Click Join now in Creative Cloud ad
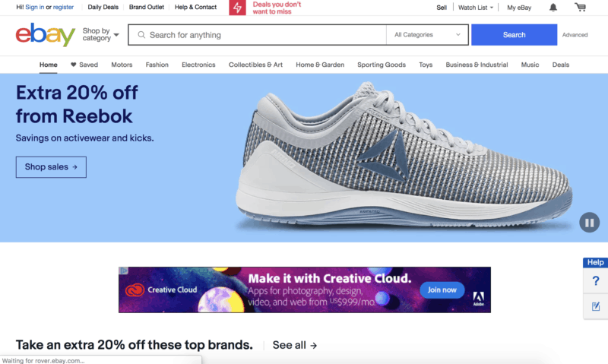The image size is (608, 364). [x=442, y=290]
